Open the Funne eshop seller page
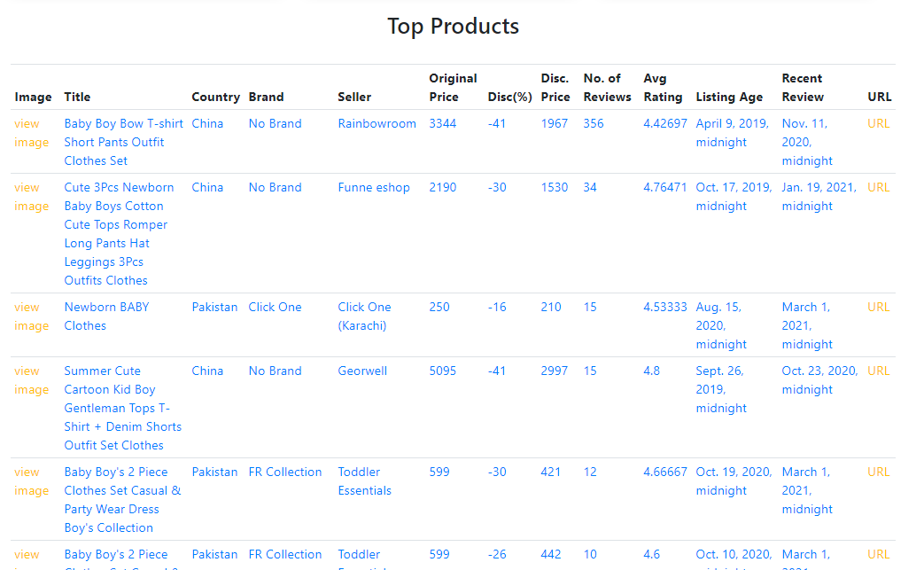The image size is (924, 570). [x=374, y=187]
